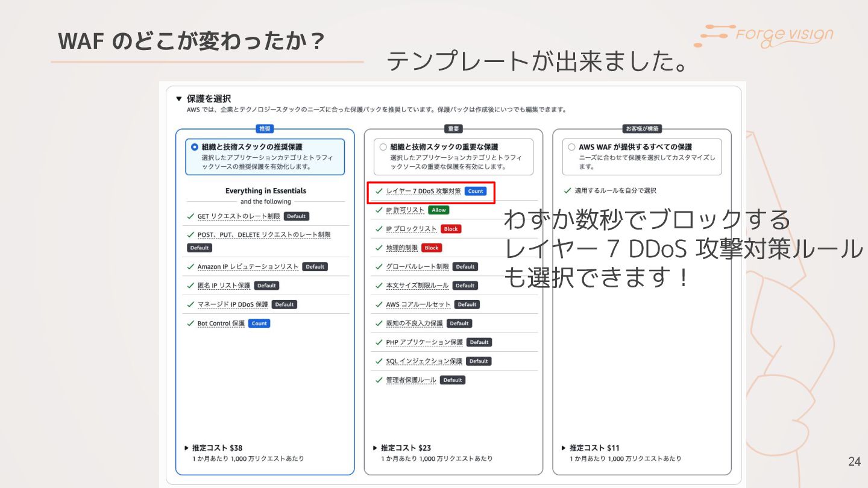The image size is (868, 488).
Task: Click Default badge beside AWS コアルールセット
Action: 467,305
